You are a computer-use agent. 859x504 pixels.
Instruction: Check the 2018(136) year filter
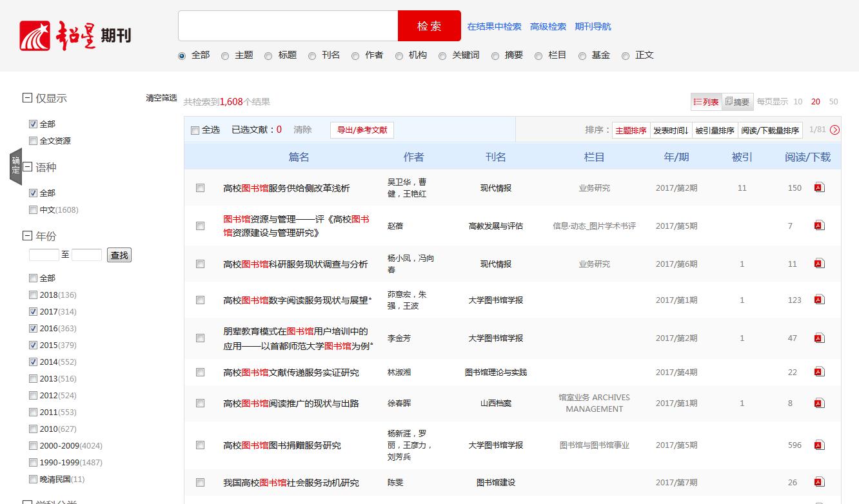tap(33, 295)
